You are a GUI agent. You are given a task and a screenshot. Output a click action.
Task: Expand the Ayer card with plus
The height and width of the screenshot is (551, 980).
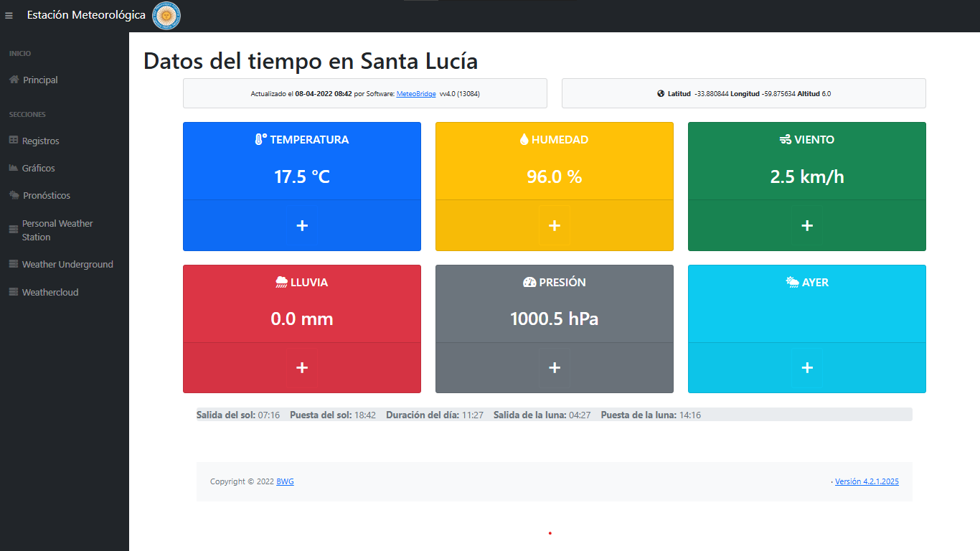coord(807,367)
